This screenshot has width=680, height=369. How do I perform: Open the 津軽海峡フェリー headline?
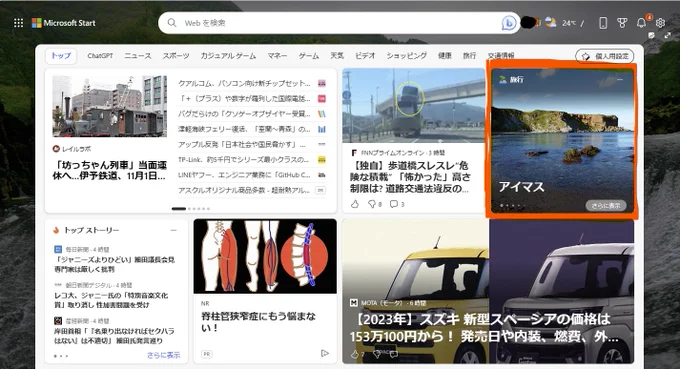point(244,129)
